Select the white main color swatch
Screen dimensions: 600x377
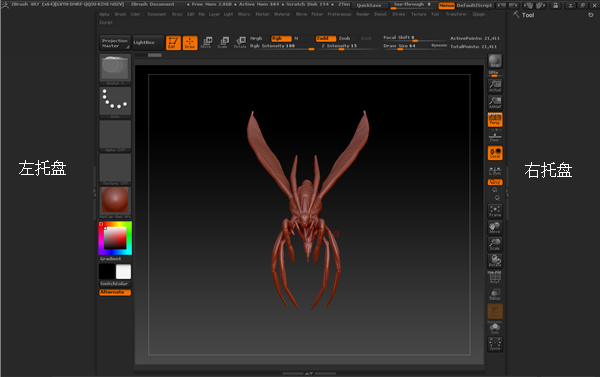(x=123, y=271)
